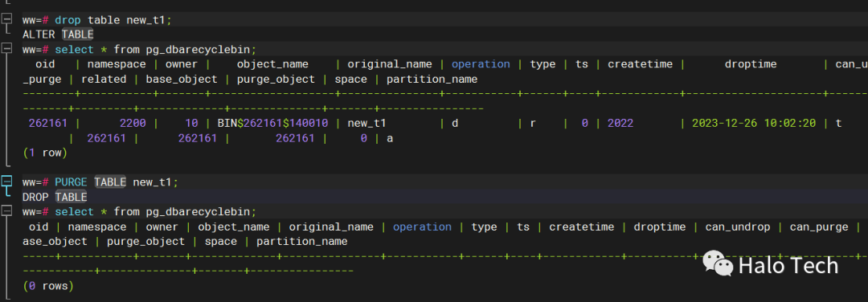Click the 'related' column header
Screen dimensions: 868x302
(104, 79)
